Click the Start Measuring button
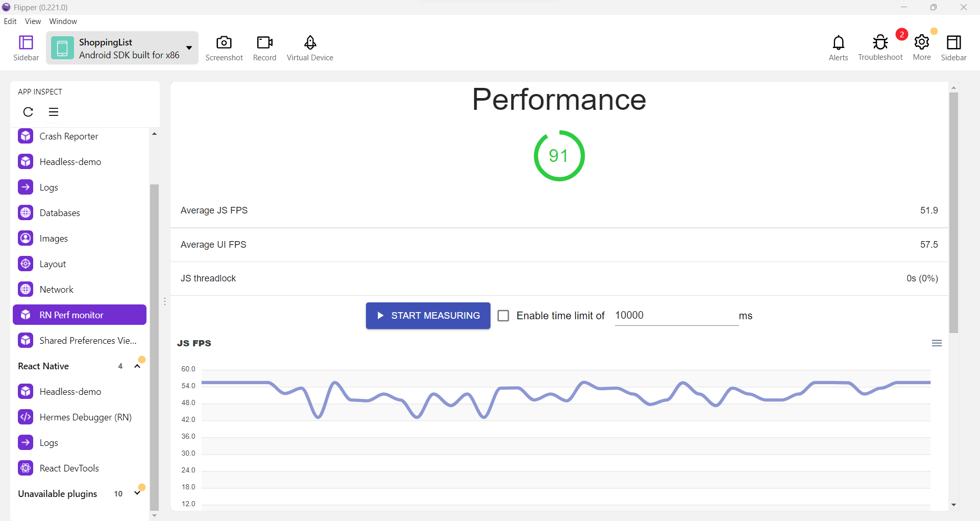 click(428, 316)
